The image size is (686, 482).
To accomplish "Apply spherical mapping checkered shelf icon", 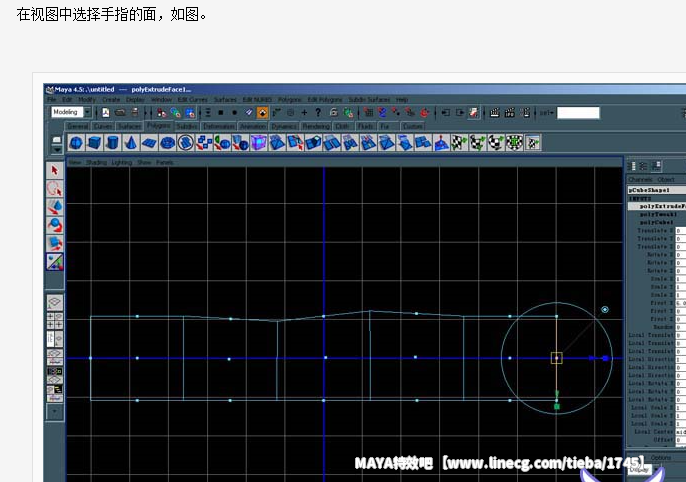I will tap(496, 143).
